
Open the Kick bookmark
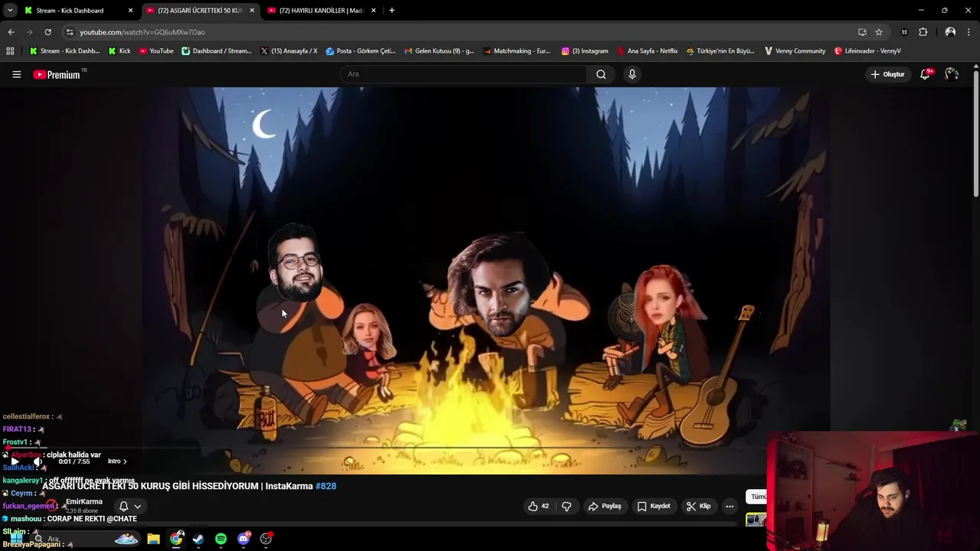(x=119, y=51)
